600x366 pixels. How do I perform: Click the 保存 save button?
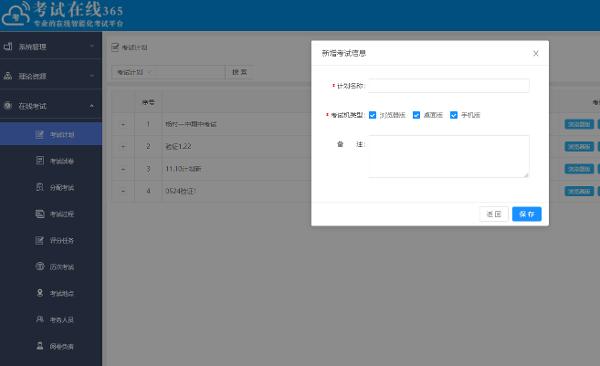pyautogui.click(x=527, y=214)
